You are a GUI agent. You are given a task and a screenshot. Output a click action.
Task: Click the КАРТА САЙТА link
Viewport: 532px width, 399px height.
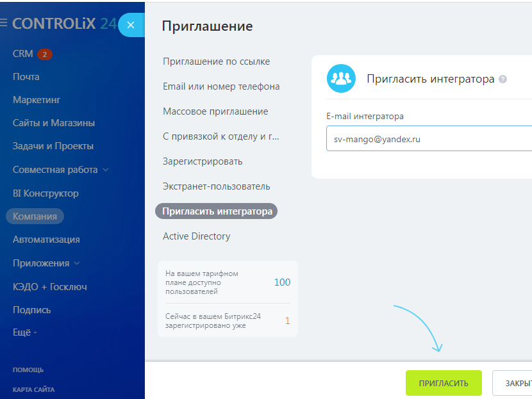[x=33, y=389]
